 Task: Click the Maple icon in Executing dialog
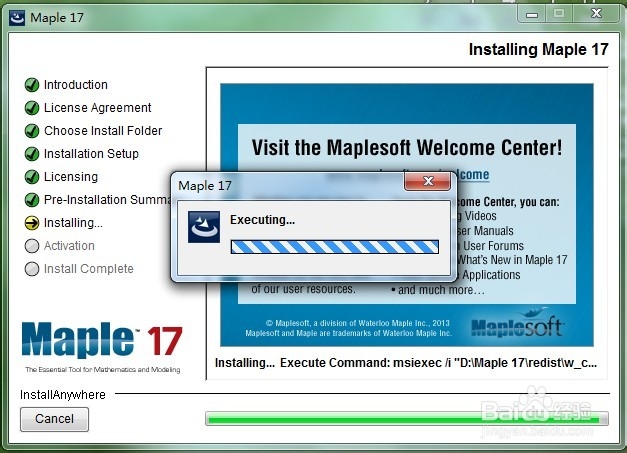[204, 227]
